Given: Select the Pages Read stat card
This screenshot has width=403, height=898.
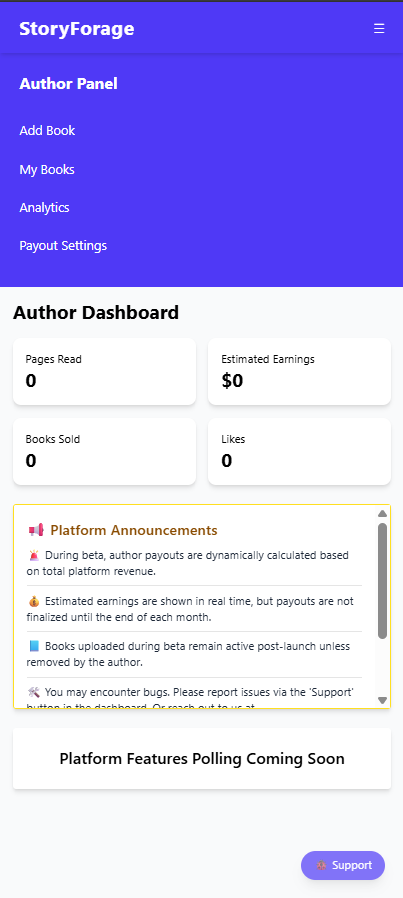Looking at the screenshot, I should pyautogui.click(x=105, y=372).
